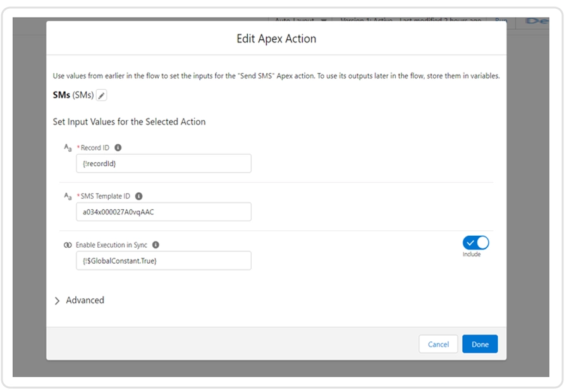Click the info icon next to Record ID
Screen dimensions: 569x392
(118, 147)
